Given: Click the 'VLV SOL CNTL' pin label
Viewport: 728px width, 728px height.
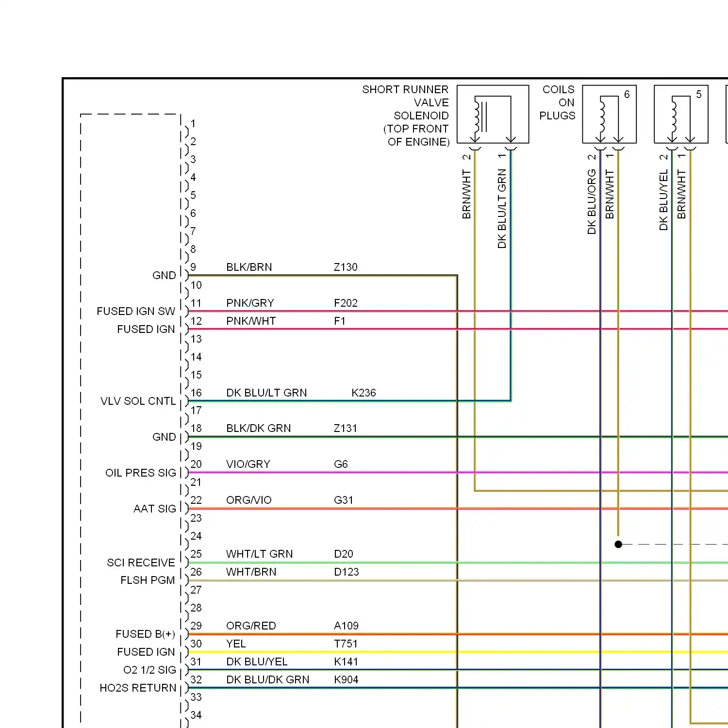Looking at the screenshot, I should (138, 401).
